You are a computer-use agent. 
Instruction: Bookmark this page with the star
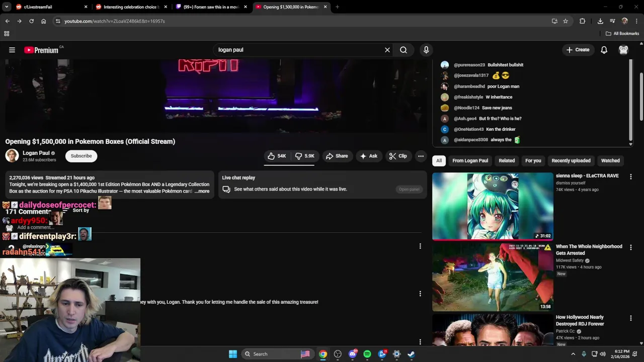pyautogui.click(x=566, y=21)
